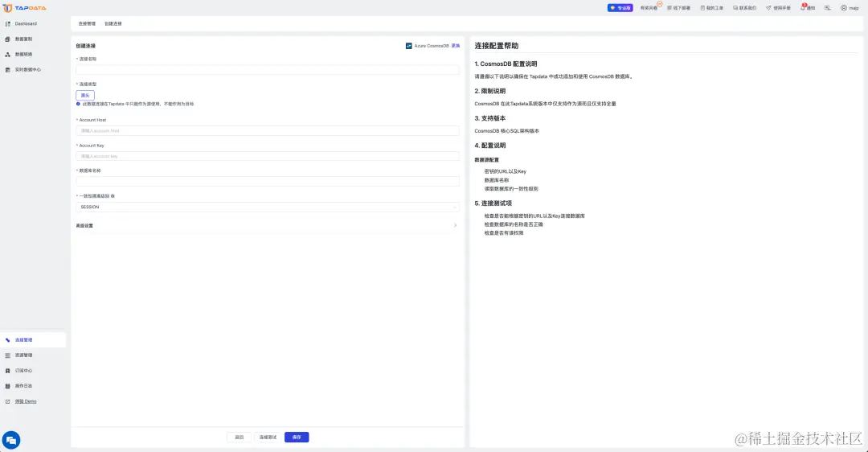Viewport: 868px width, 452px height.
Task: Click the '2. 限制说明' heading
Action: pos(490,91)
